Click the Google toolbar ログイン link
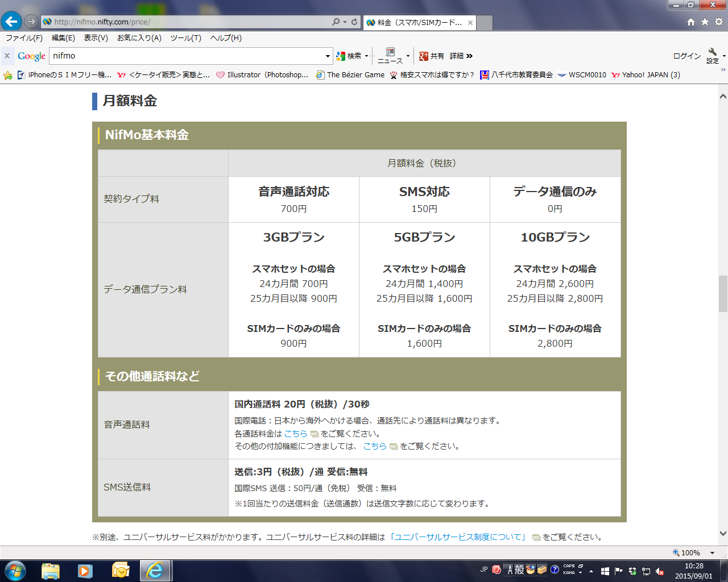 click(686, 56)
